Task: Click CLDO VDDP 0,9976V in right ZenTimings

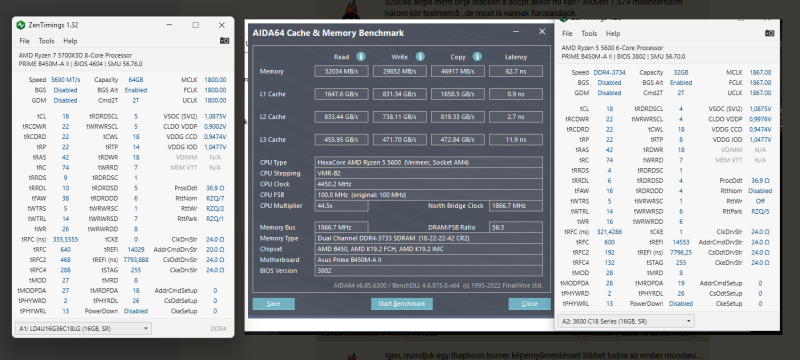Action: pyautogui.click(x=760, y=119)
